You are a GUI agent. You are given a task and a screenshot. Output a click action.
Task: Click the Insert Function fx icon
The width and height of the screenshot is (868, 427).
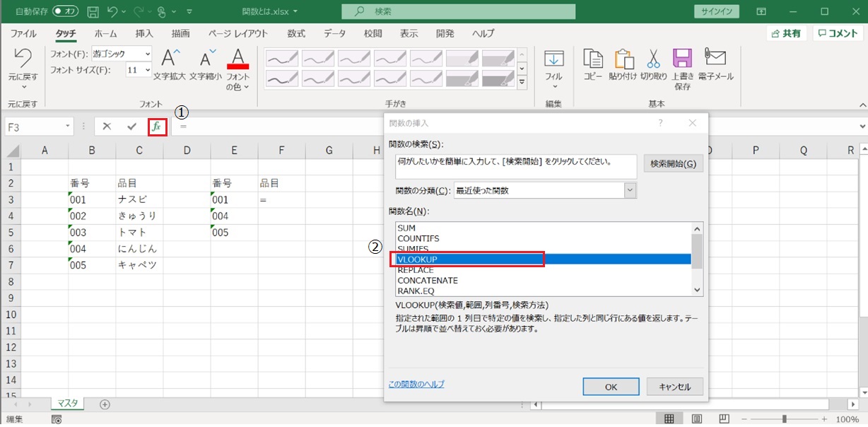click(x=157, y=127)
